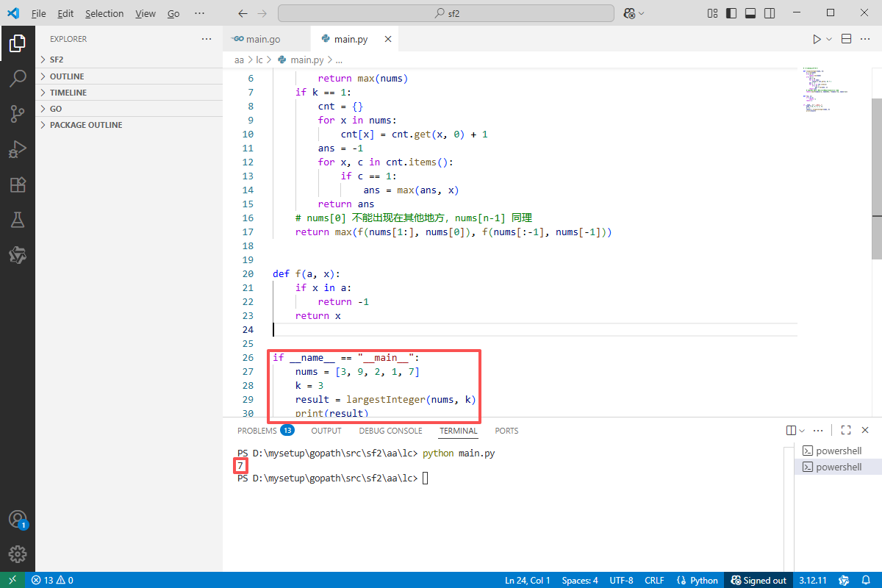Click Customize Layout icon in title bar

point(712,13)
